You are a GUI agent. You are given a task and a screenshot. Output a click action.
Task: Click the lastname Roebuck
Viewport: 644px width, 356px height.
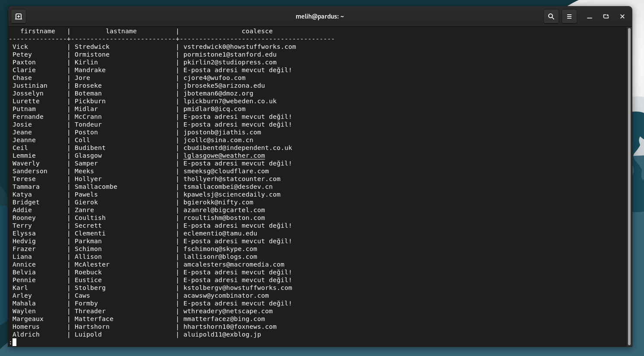(x=88, y=272)
